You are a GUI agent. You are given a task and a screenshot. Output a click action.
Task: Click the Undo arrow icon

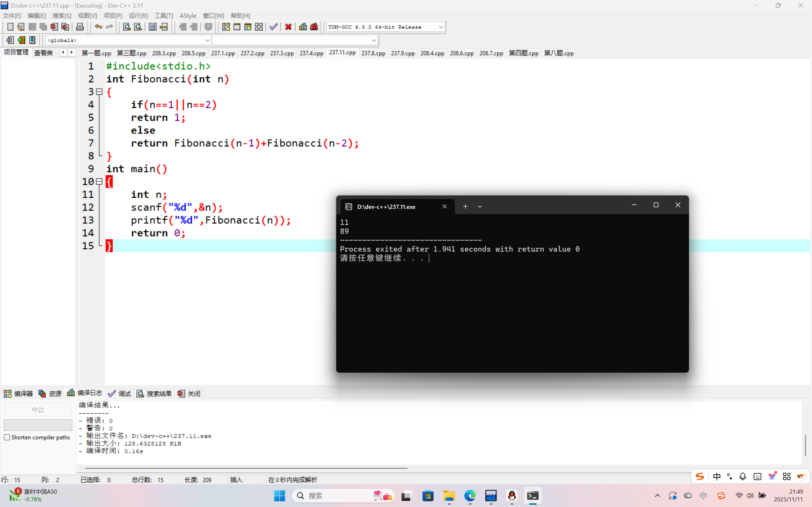(98, 27)
